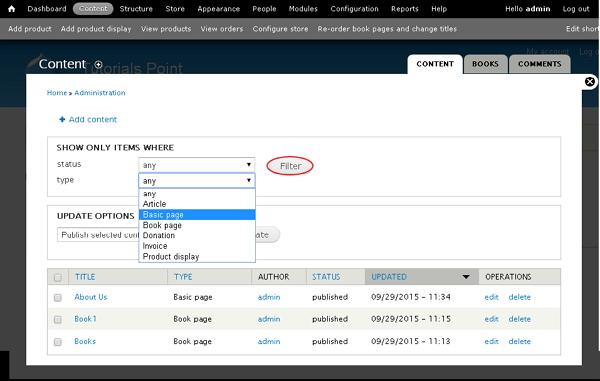Open Appearance menu
Screen dimensions: 600x381
pos(218,9)
